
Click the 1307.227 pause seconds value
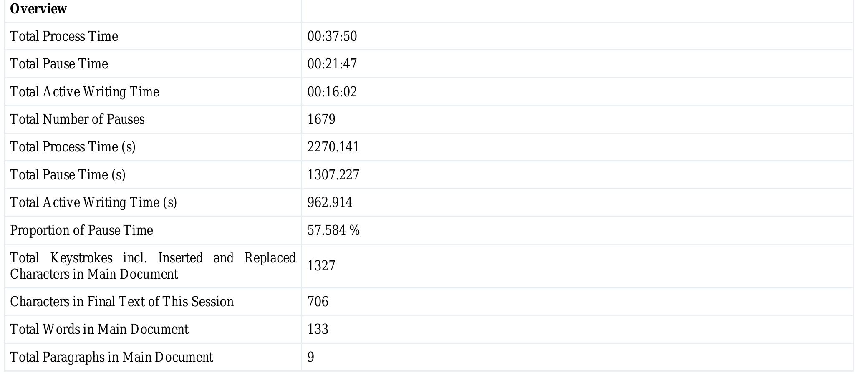pyautogui.click(x=333, y=175)
